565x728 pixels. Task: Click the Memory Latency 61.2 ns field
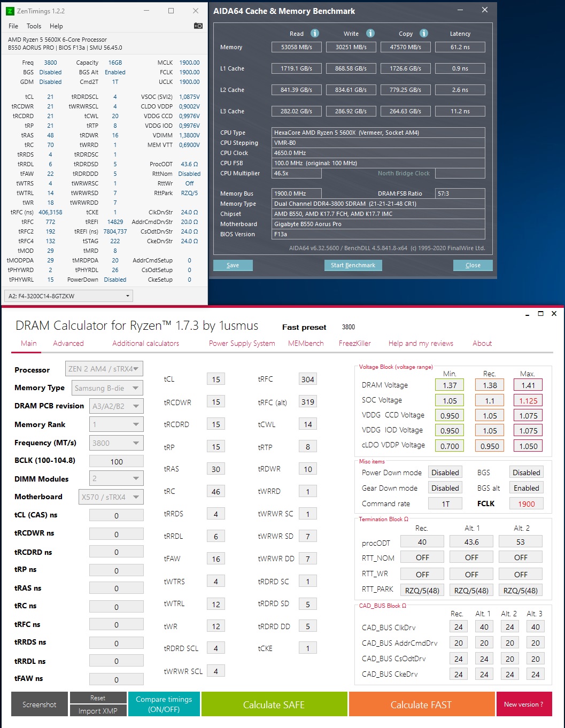coord(460,47)
